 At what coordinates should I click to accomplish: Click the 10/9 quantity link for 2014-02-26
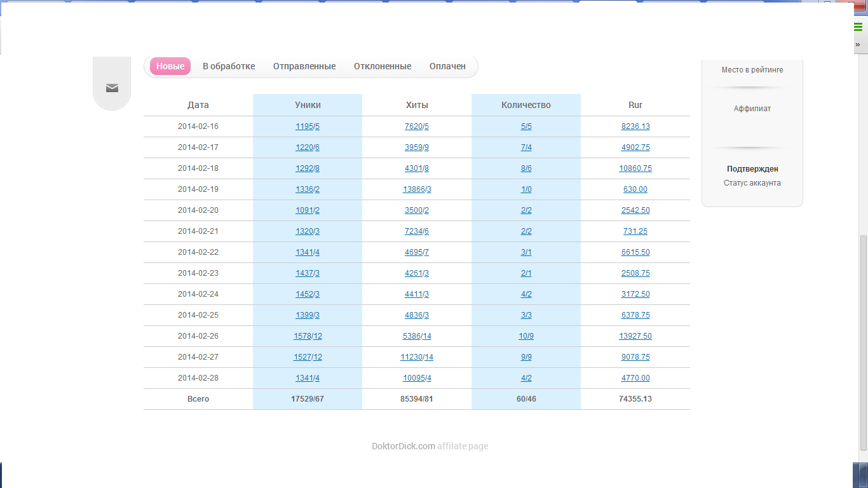[x=526, y=336]
